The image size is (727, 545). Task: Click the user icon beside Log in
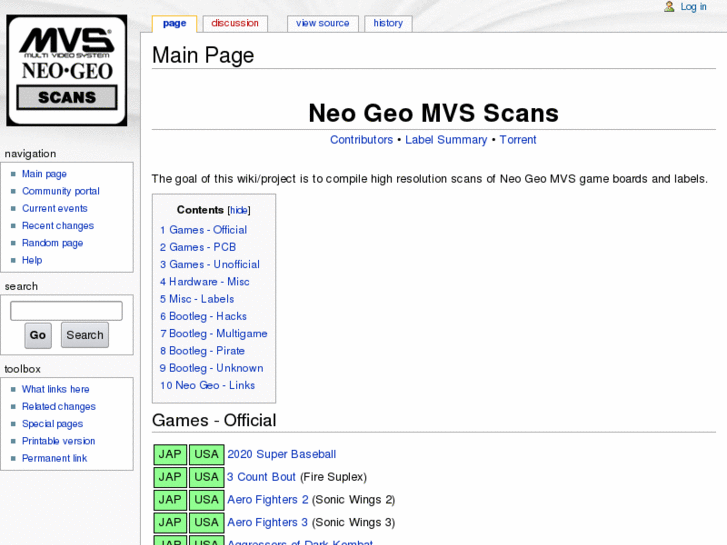pyautogui.click(x=669, y=6)
